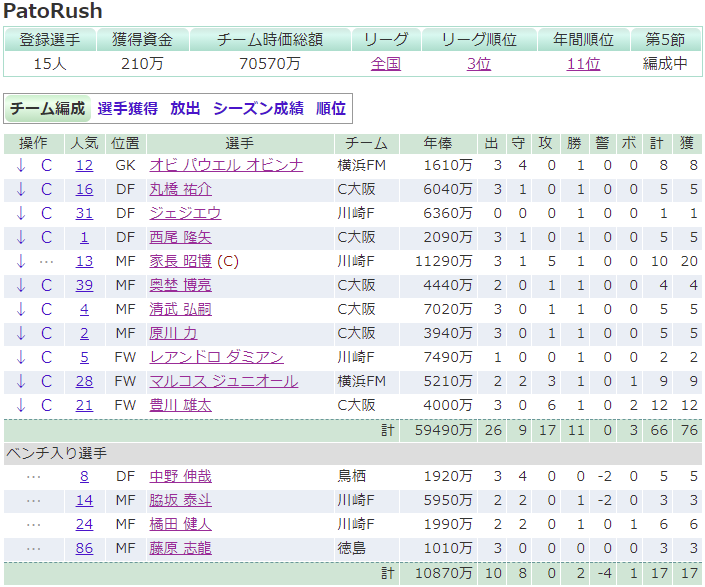
Task: Switch to the シーズン成績 tab
Action: [x=259, y=108]
